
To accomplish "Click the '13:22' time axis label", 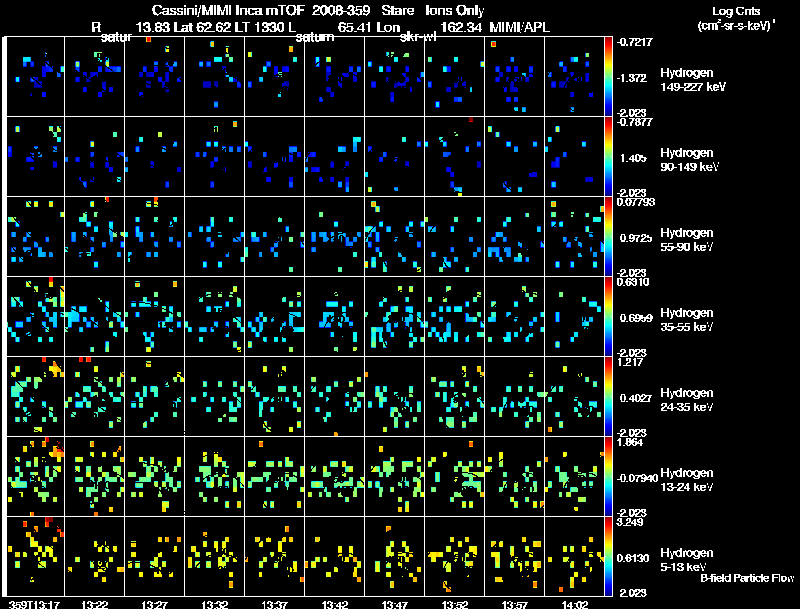I will click(x=94, y=604).
